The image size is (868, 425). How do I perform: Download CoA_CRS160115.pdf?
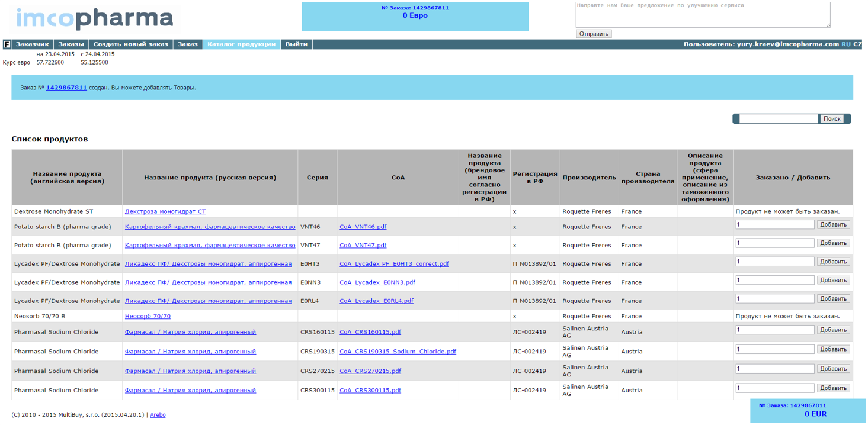click(x=370, y=332)
